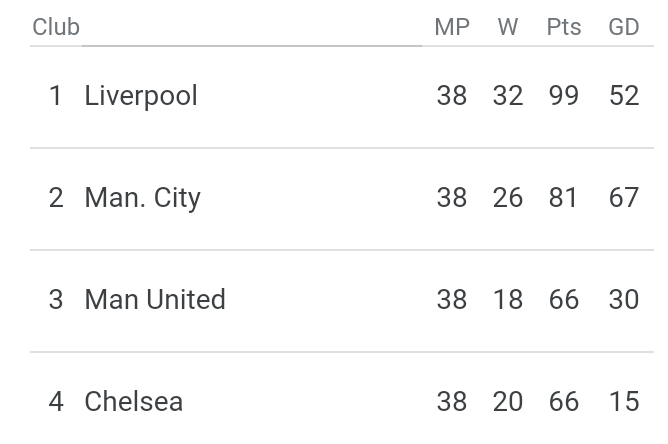Sort by the Pts column header

tap(564, 27)
